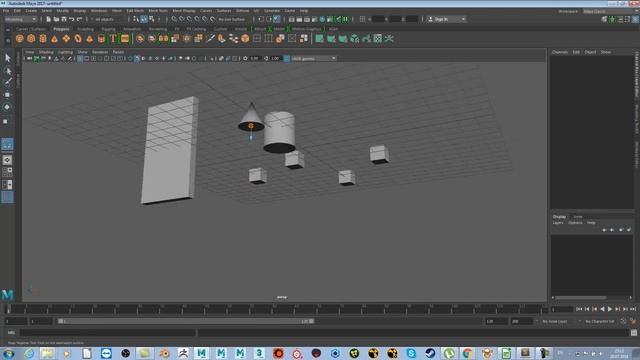
Task: Activate the Move tool in toolbox
Action: click(x=7, y=94)
